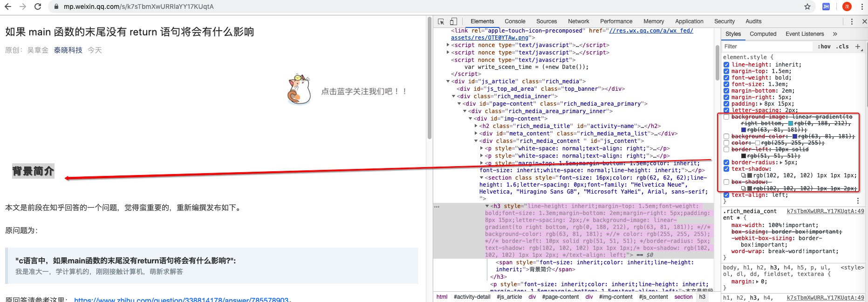
Task: Disable the border-radius property checkbox
Action: (x=726, y=162)
